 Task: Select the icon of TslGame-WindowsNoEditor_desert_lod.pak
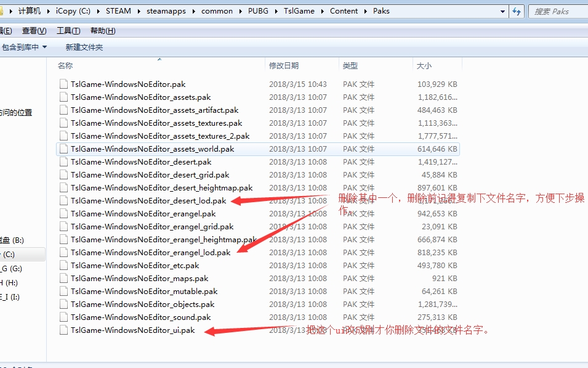tap(64, 200)
